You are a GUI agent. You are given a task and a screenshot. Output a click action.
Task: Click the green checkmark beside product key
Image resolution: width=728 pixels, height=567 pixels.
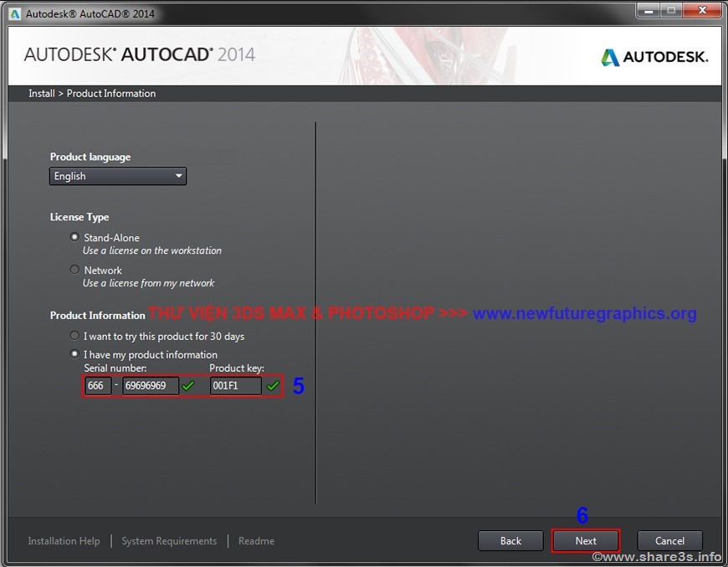[273, 386]
